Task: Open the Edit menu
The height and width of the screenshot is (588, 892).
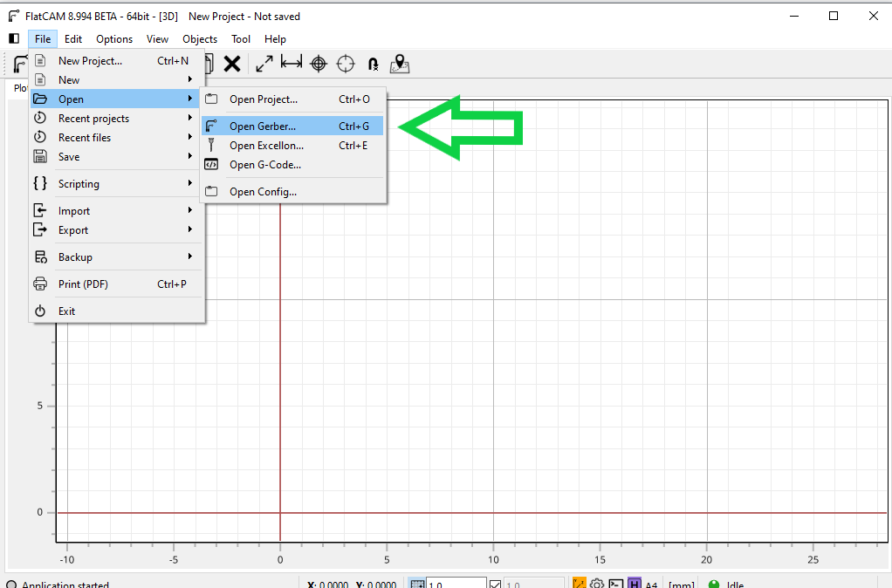Action: click(x=72, y=38)
